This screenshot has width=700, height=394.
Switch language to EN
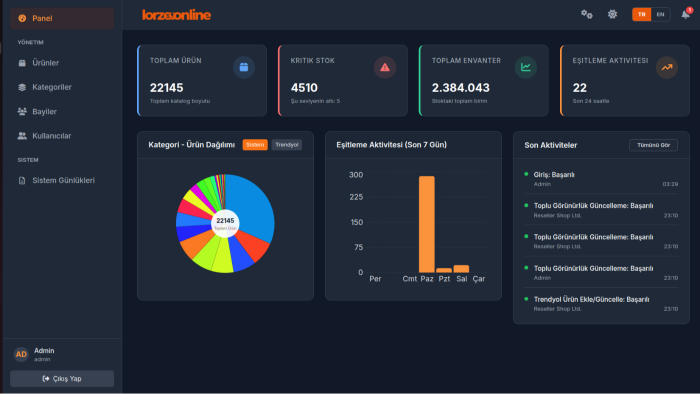click(660, 14)
